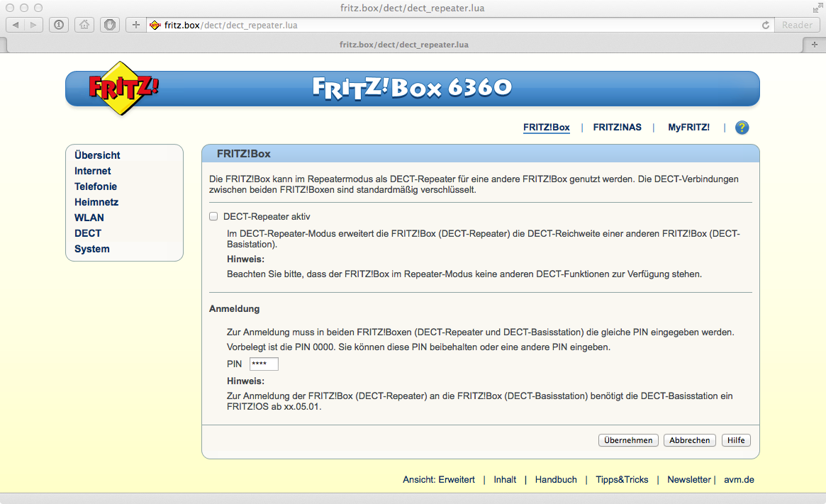
Task: Toggle fullscreen with the window arrows icon
Action: click(x=817, y=8)
